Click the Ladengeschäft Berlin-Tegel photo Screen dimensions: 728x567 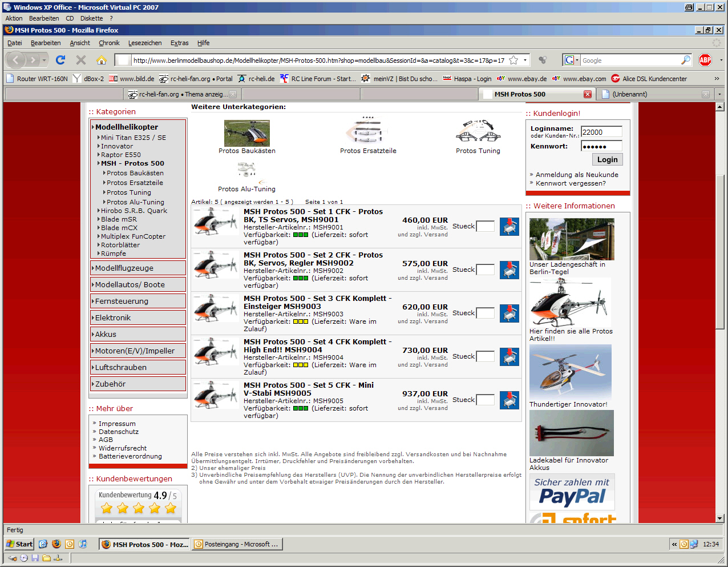click(572, 239)
